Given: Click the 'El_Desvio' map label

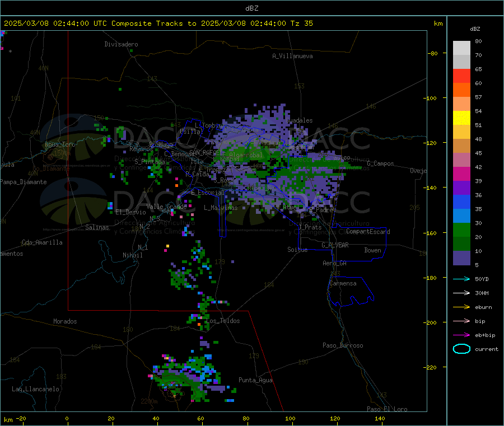Looking at the screenshot, I should click(x=130, y=212).
